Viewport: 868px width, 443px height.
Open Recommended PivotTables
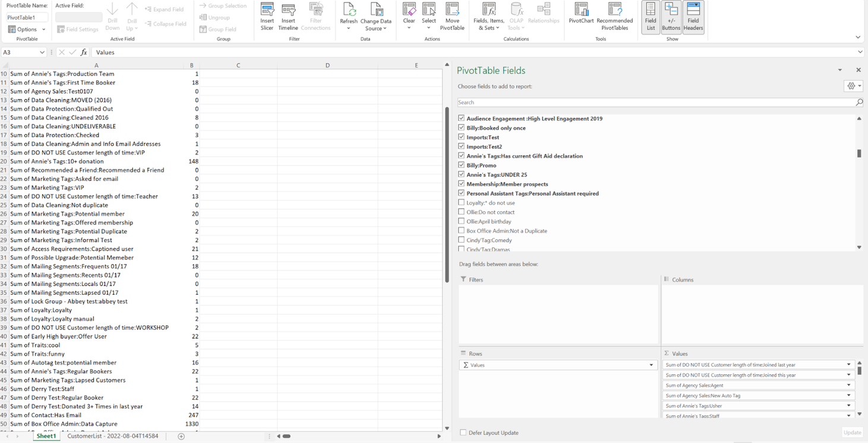(614, 17)
